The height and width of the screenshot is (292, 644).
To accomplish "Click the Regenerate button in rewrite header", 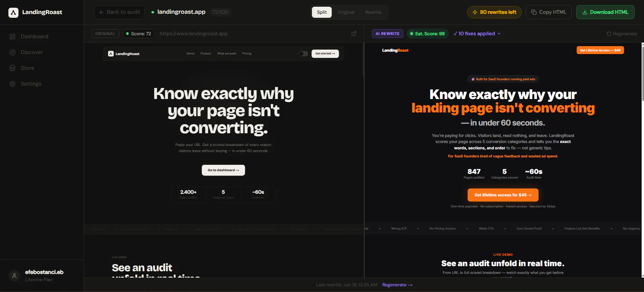I will (x=622, y=34).
